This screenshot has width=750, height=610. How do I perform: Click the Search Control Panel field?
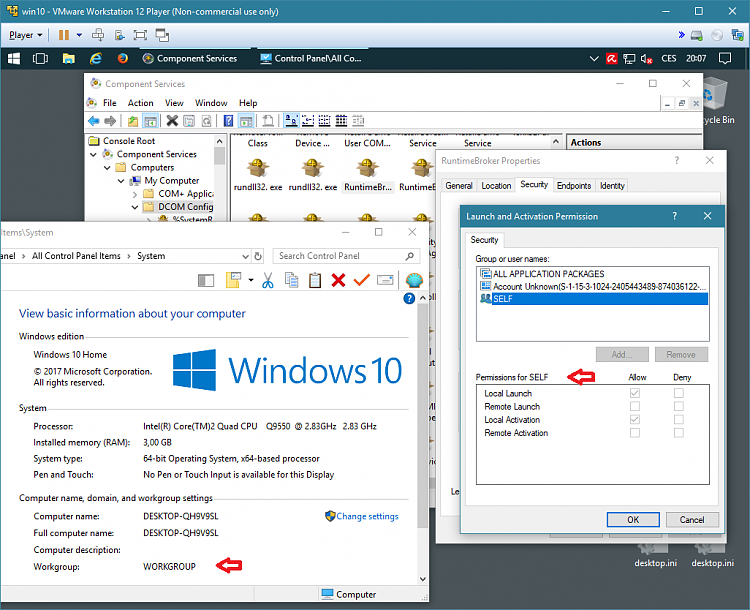(x=346, y=256)
